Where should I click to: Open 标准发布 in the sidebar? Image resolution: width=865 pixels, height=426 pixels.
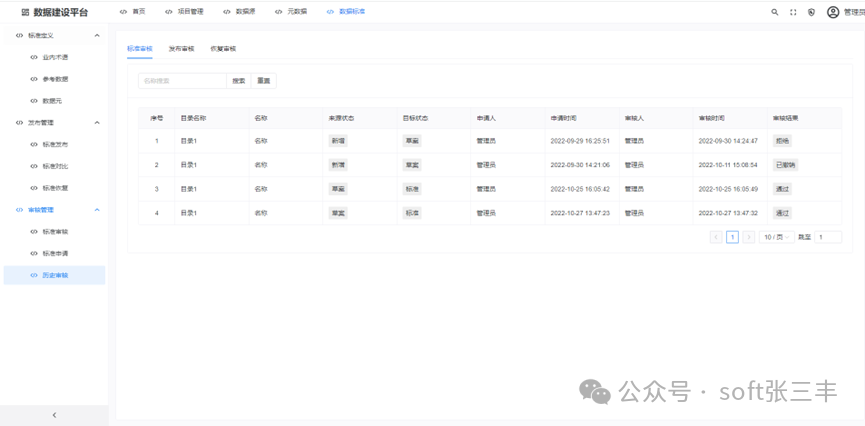pos(54,145)
